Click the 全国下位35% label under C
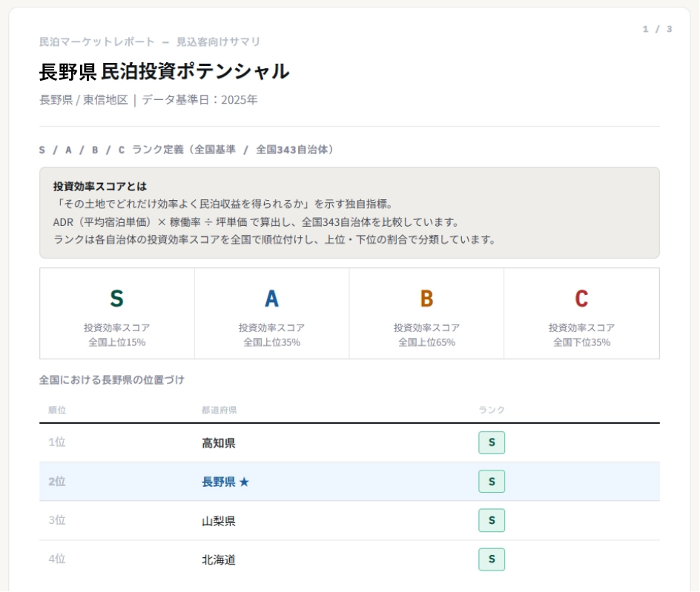This screenshot has height=592, width=700. (x=581, y=342)
